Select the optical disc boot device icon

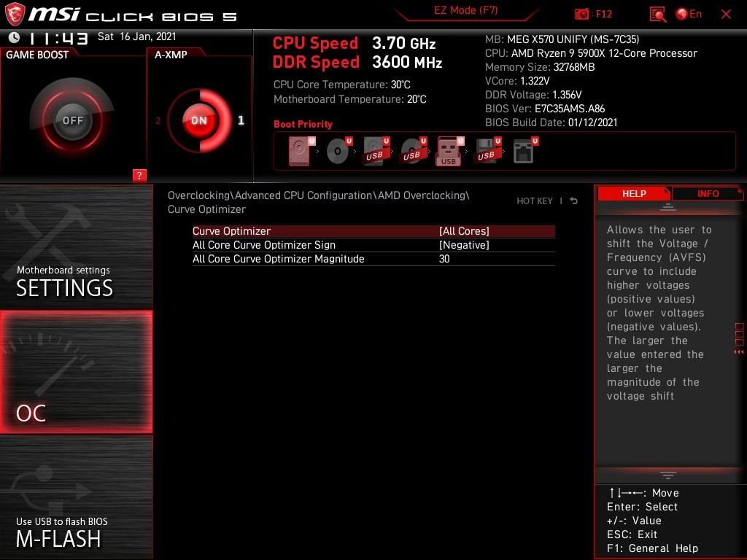tap(339, 151)
